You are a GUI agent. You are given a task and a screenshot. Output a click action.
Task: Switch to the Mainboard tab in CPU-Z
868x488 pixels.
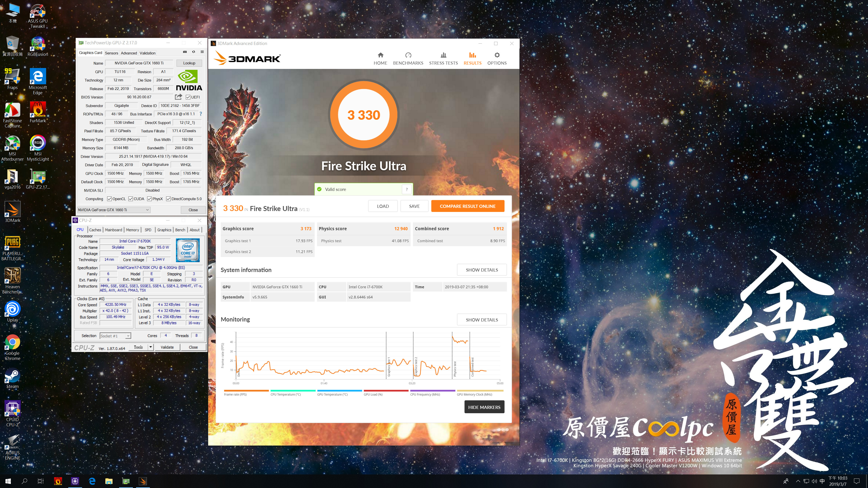tap(113, 230)
